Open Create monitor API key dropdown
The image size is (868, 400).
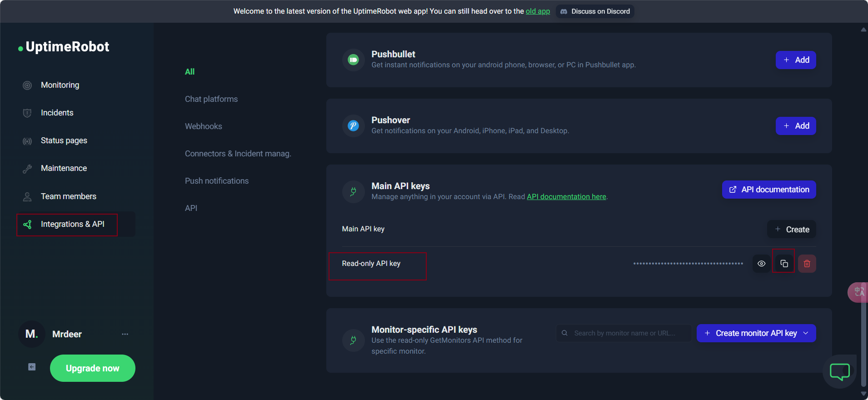pos(756,333)
